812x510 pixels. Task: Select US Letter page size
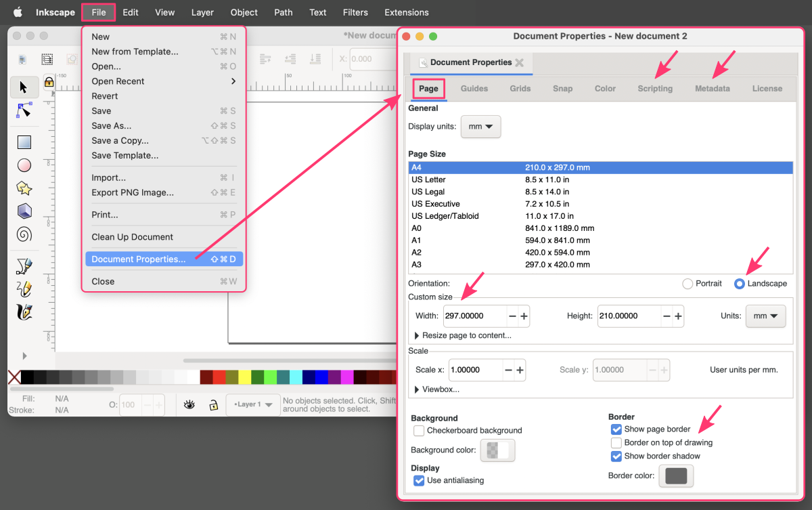429,179
